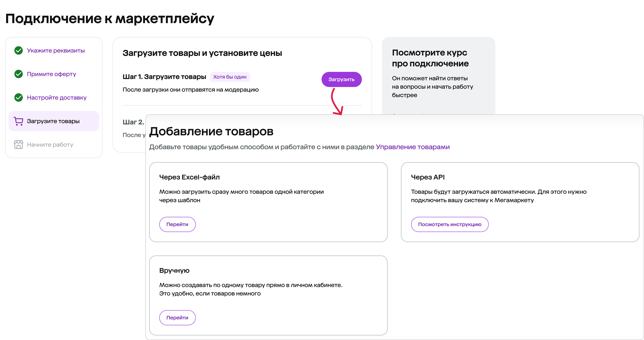Click Перейти in the Excel-файл card
Image resolution: width=644 pixels, height=340 pixels.
[x=177, y=224]
